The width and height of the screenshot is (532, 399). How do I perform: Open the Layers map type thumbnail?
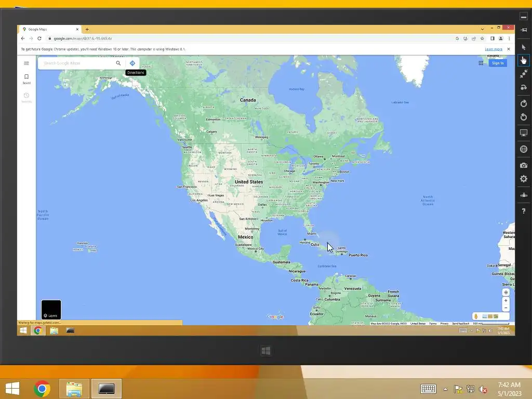click(51, 310)
